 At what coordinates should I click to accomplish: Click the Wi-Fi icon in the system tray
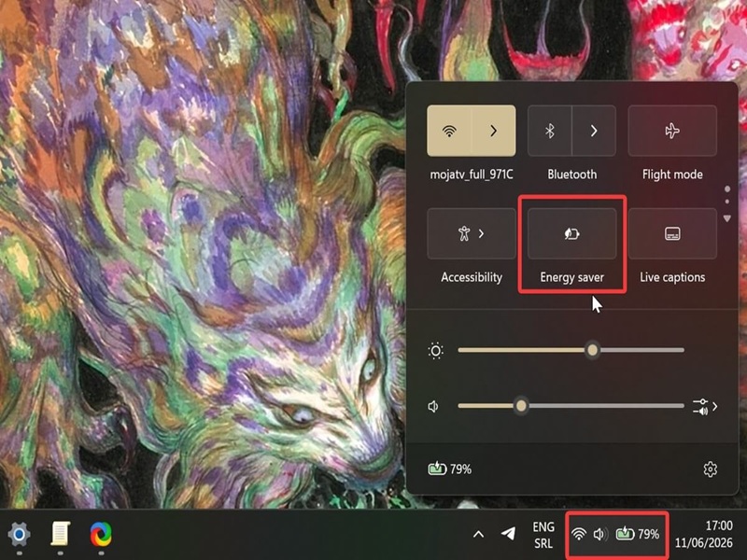(578, 534)
